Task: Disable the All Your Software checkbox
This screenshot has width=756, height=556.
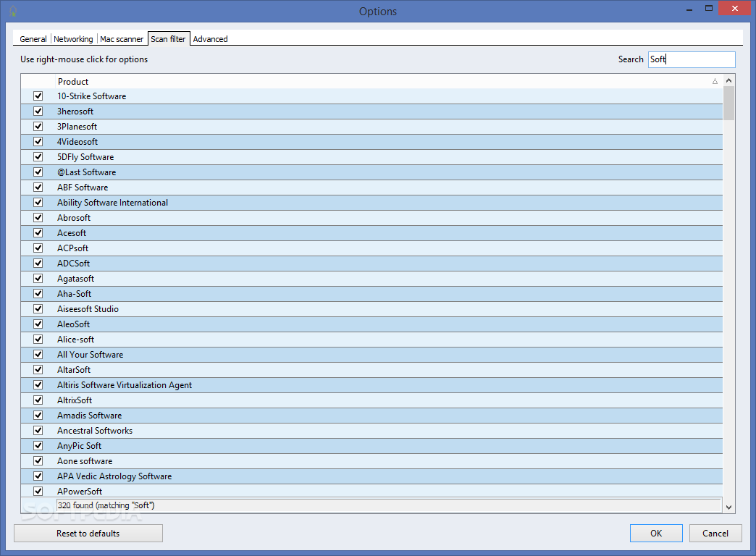Action: coord(38,355)
